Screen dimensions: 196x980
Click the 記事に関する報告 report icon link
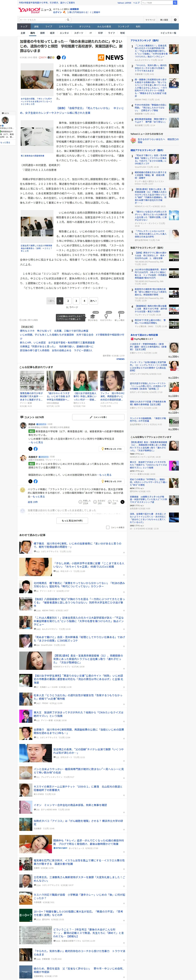(29, 320)
